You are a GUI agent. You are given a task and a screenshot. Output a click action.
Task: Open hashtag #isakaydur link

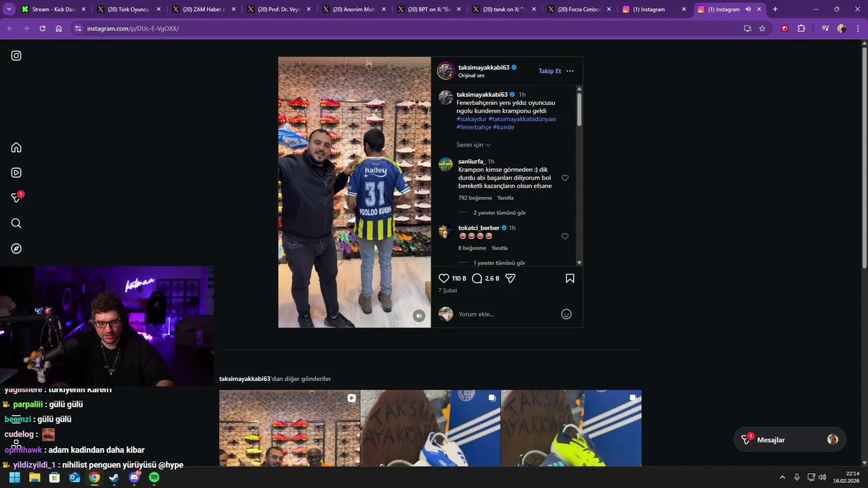471,119
